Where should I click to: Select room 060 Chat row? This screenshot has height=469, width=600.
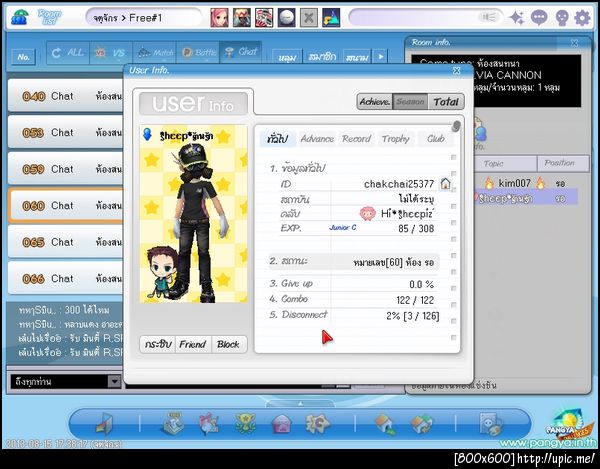[x=66, y=206]
